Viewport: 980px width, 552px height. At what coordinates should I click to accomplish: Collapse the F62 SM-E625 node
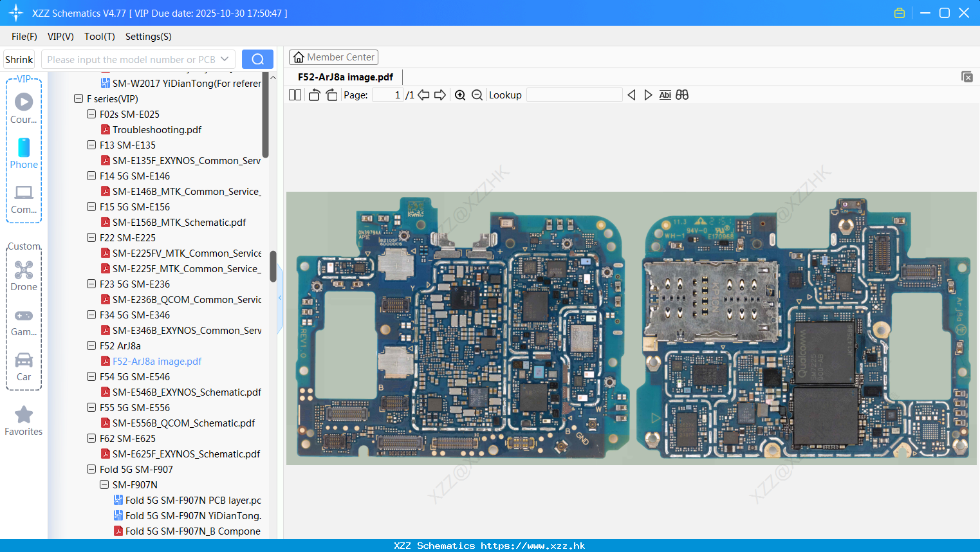(91, 439)
